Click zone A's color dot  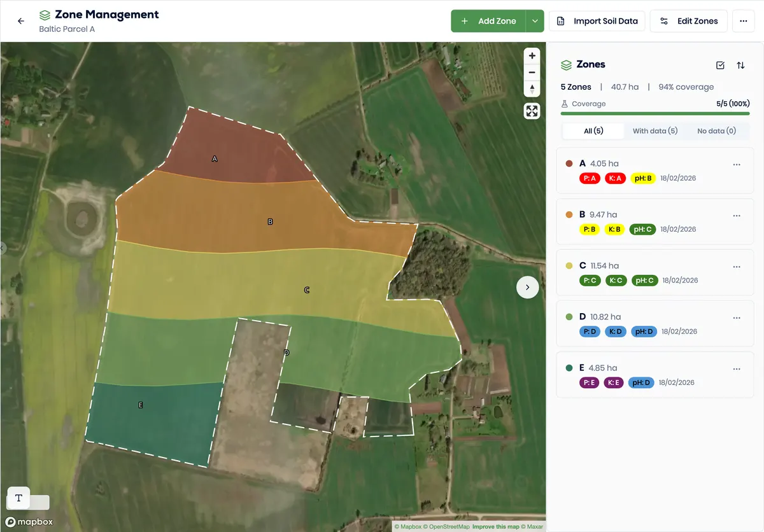(569, 164)
